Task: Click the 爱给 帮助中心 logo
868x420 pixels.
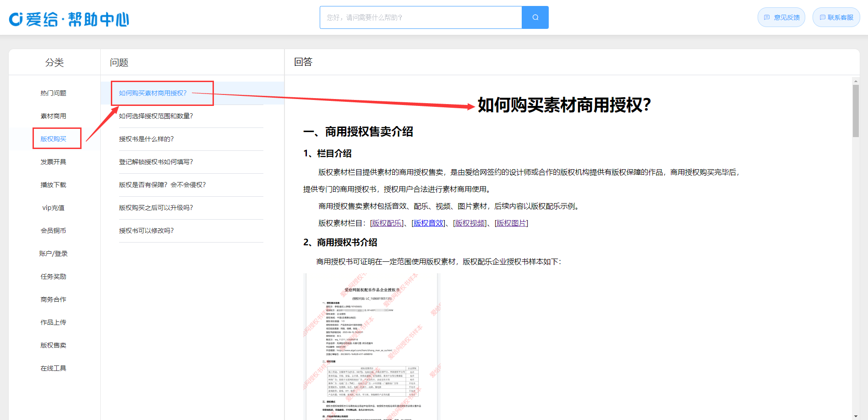Action: 69,19
